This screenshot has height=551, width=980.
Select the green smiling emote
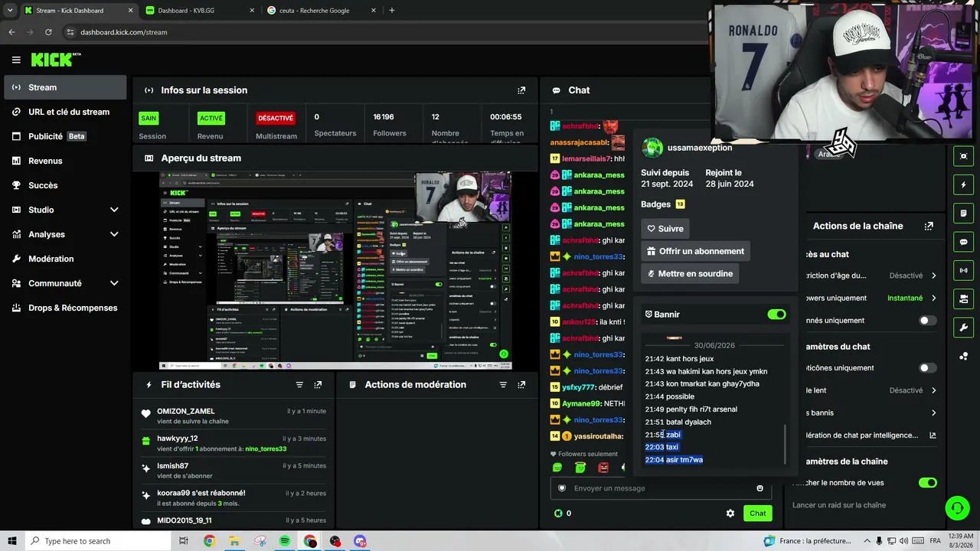(x=557, y=468)
